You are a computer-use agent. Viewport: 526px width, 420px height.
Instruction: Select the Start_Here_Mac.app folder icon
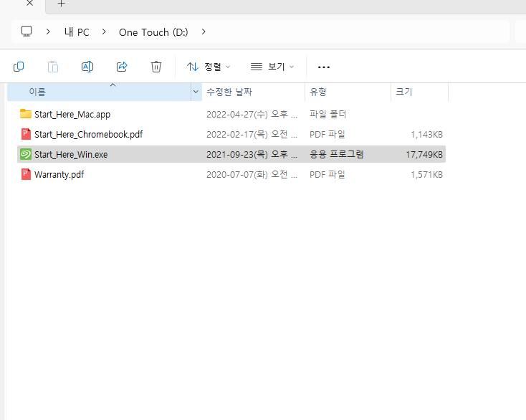tap(26, 114)
